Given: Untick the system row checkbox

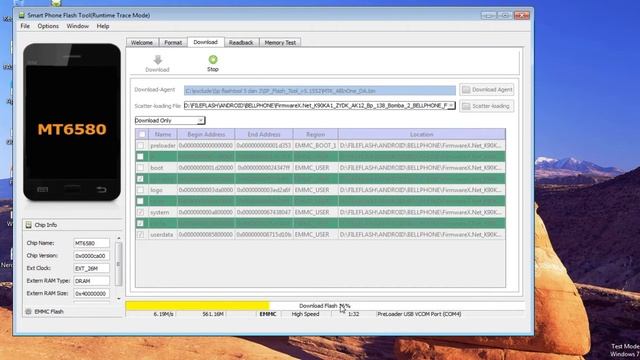Looking at the screenshot, I should coord(140,212).
